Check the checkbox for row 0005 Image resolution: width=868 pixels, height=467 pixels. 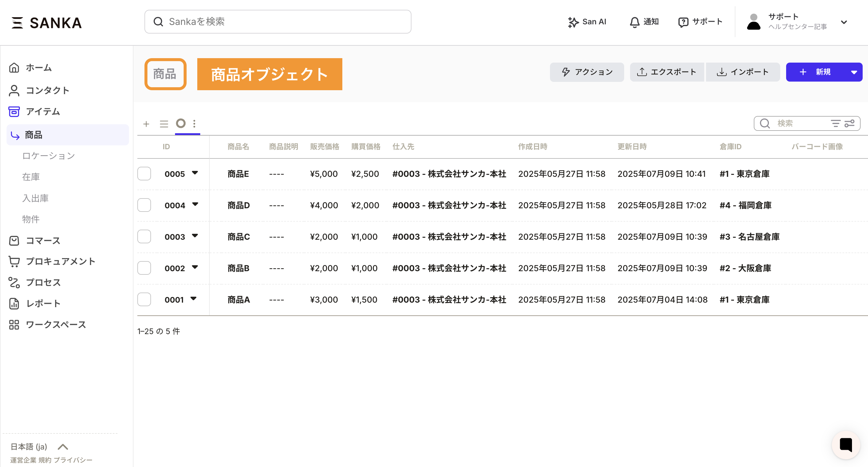point(144,174)
